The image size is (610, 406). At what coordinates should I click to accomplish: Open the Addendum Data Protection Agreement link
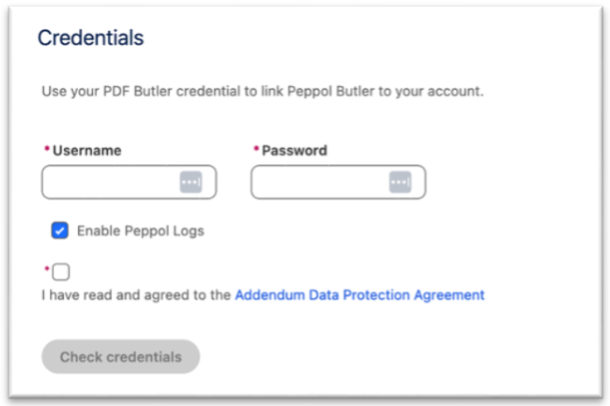359,295
